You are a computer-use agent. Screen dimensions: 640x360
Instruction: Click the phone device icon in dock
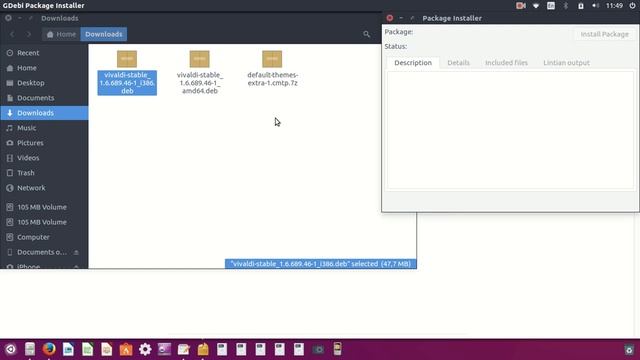coord(337,349)
